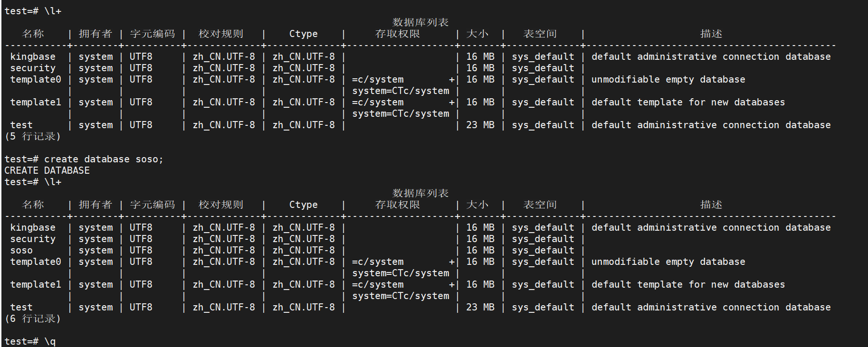Click the "create database soso;" command text
Screen dimensions: 868x347
point(104,159)
